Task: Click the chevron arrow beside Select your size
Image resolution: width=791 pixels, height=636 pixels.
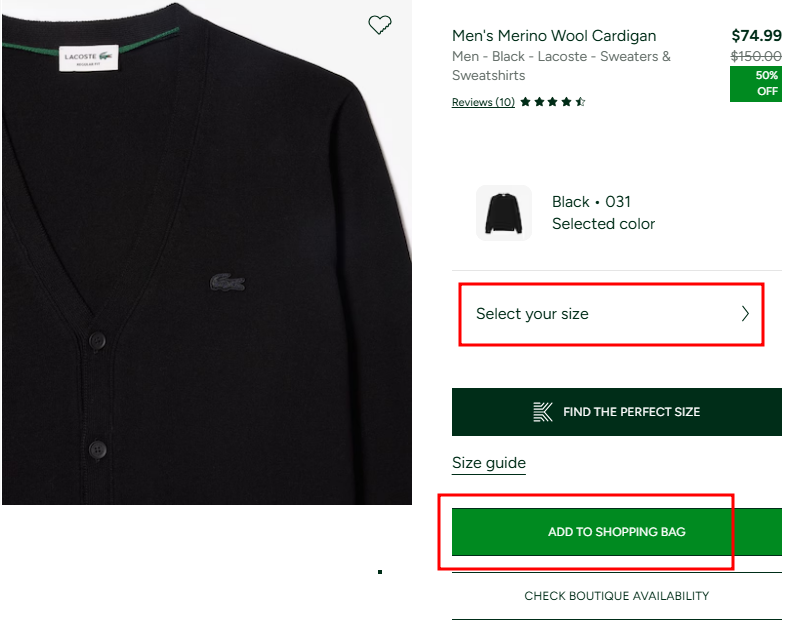Action: [x=745, y=314]
